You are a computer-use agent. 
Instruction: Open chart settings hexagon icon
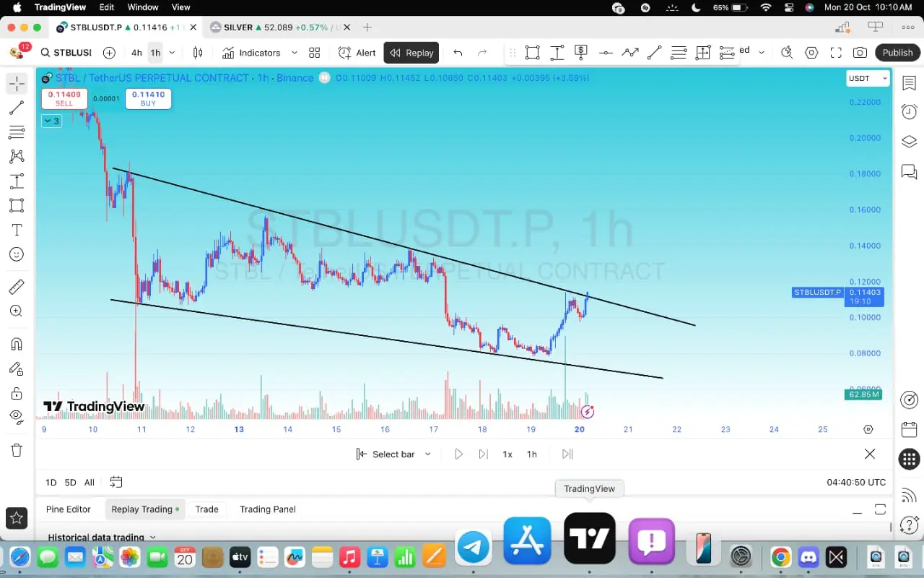[811, 53]
